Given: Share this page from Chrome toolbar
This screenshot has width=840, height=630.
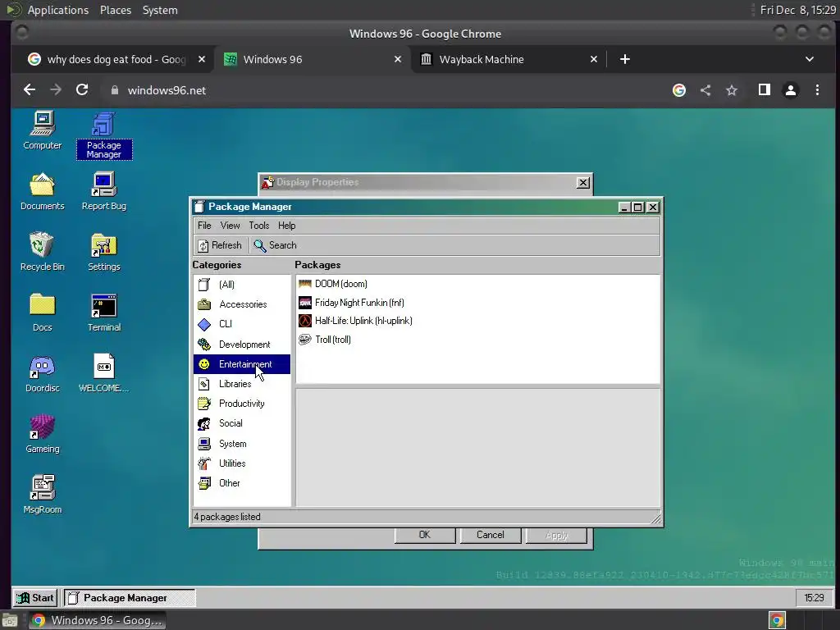Looking at the screenshot, I should coord(705,90).
